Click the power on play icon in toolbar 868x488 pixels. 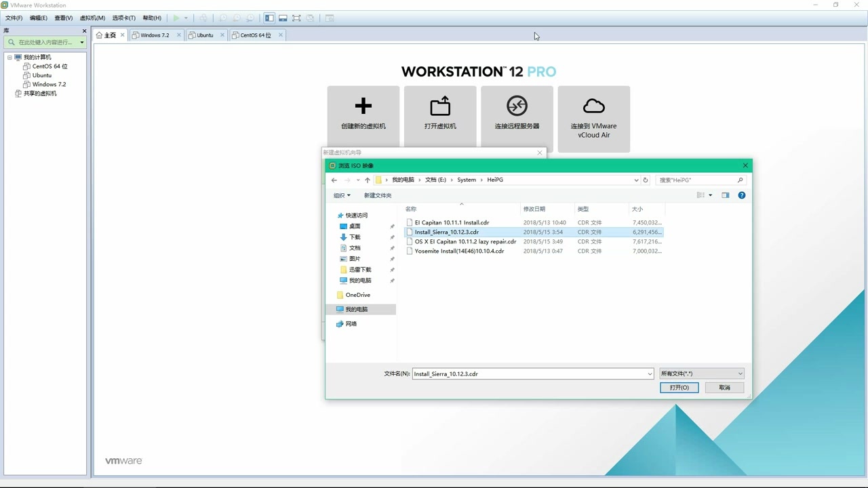[x=176, y=18]
